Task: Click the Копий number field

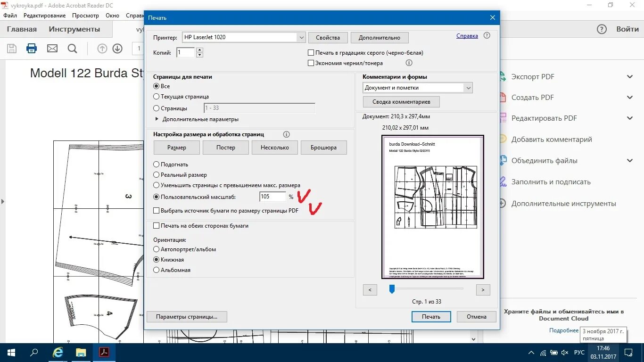Action: click(x=186, y=52)
